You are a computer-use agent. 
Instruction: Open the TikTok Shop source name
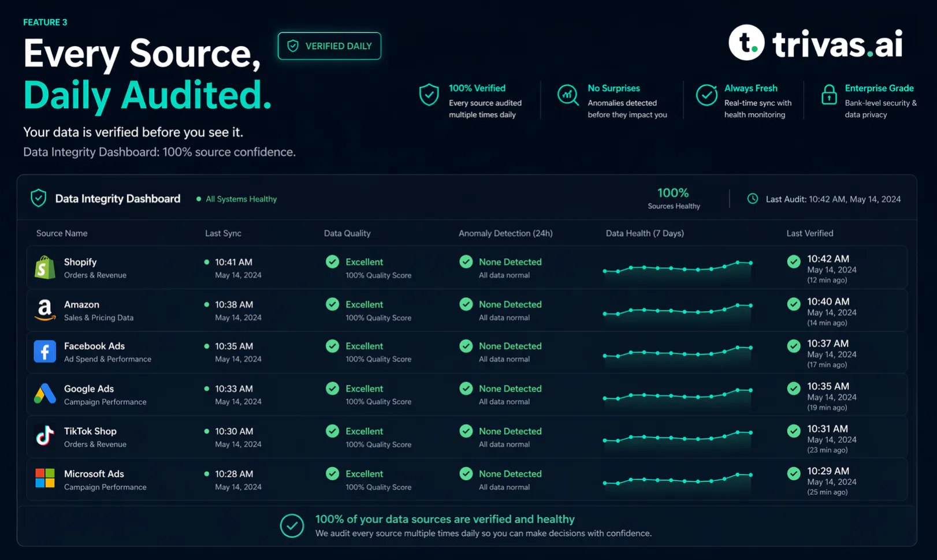[x=90, y=431]
